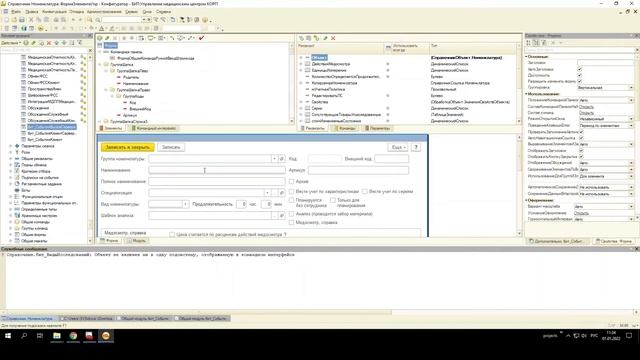Select ГруппаШапкаПраво in form elements tree

click(x=133, y=90)
